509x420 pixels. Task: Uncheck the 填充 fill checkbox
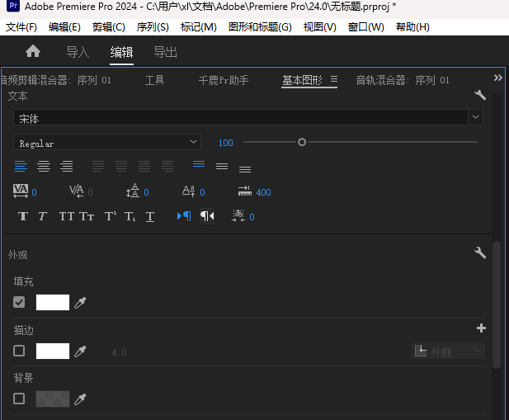[x=19, y=302]
